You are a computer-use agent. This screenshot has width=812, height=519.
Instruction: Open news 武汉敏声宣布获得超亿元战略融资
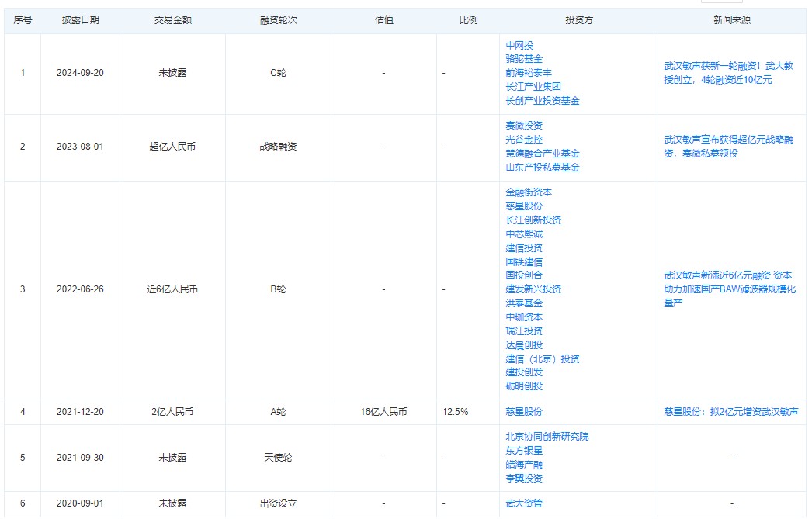[x=729, y=147]
